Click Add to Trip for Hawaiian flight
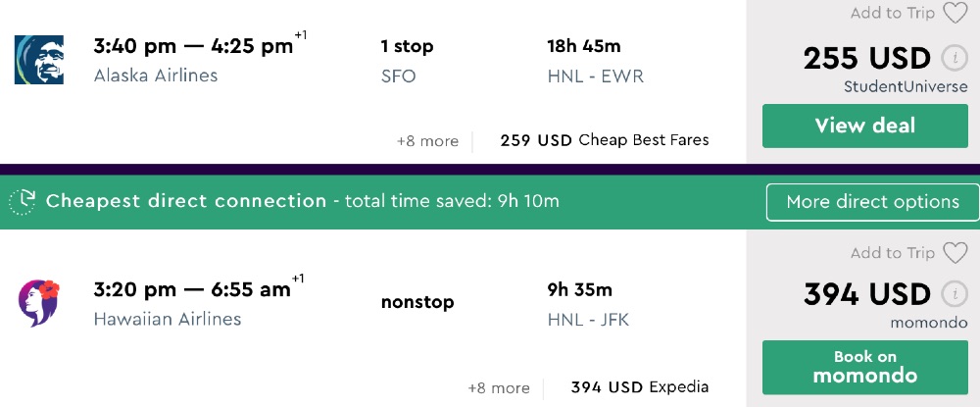 tap(892, 253)
